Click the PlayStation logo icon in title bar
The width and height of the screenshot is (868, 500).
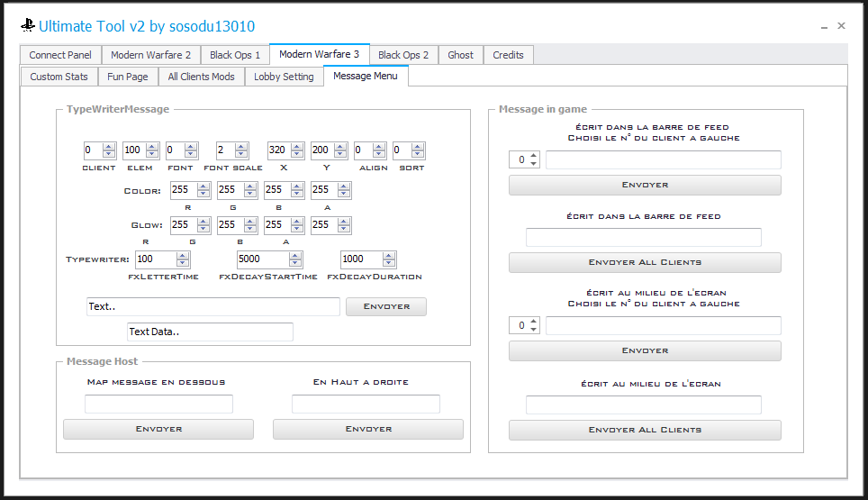click(x=28, y=25)
